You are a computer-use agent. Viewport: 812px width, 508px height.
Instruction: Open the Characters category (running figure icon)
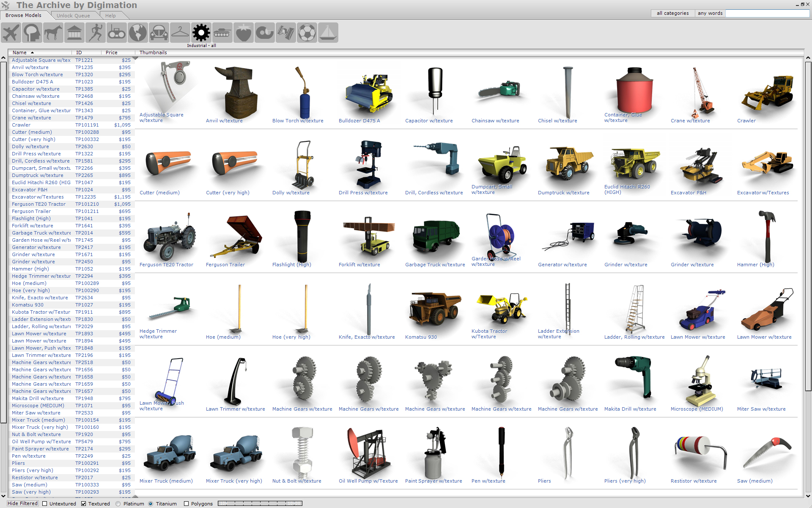[96, 33]
